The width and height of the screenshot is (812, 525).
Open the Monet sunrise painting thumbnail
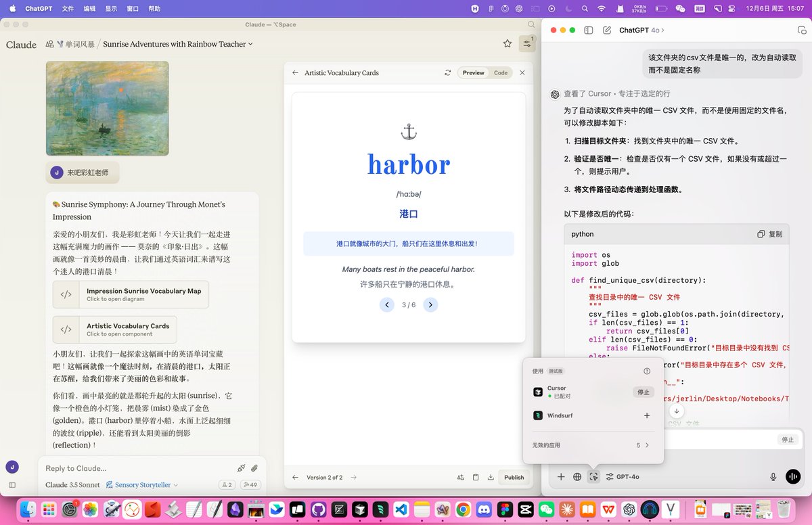coord(107,108)
